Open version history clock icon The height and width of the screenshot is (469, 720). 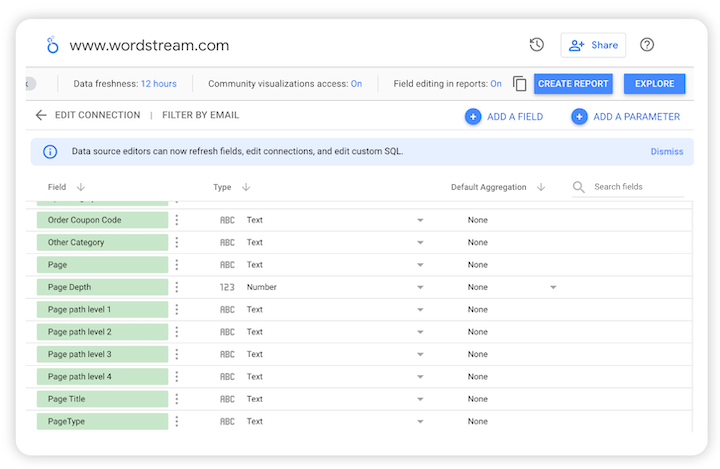[537, 45]
